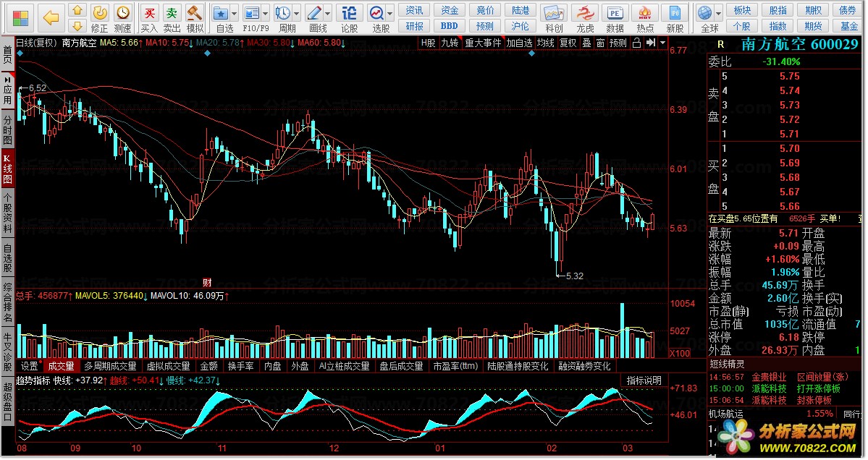
Task: Open the 分时图 side tab
Action: coord(8,129)
